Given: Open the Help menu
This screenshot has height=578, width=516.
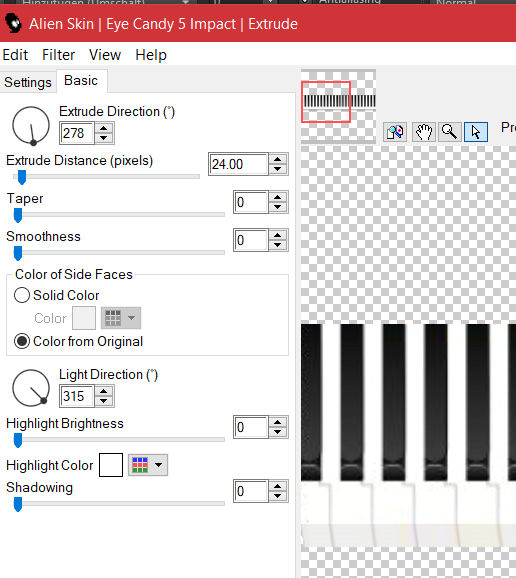Looking at the screenshot, I should (x=151, y=55).
